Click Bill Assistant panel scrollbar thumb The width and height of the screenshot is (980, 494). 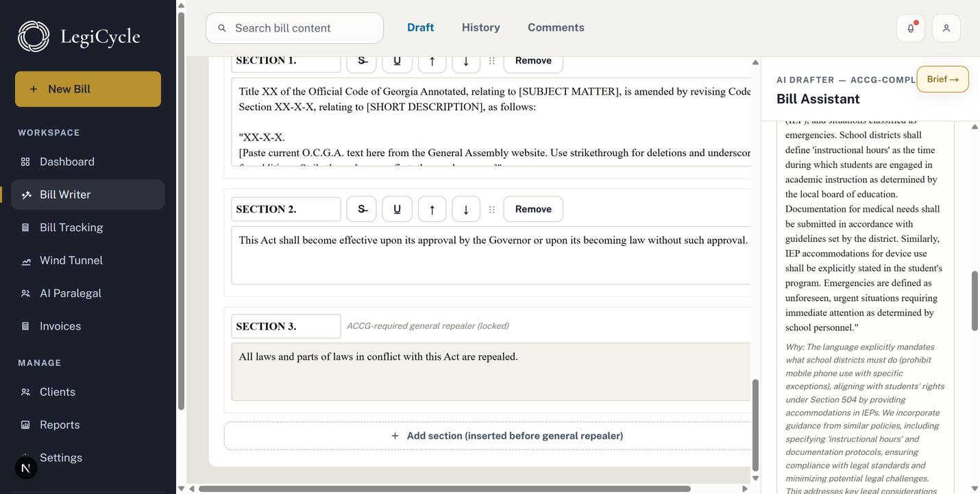[975, 301]
